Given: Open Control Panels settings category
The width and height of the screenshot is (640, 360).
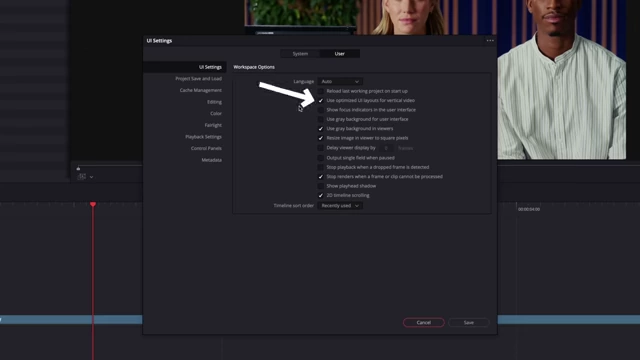Looking at the screenshot, I should tap(206, 148).
